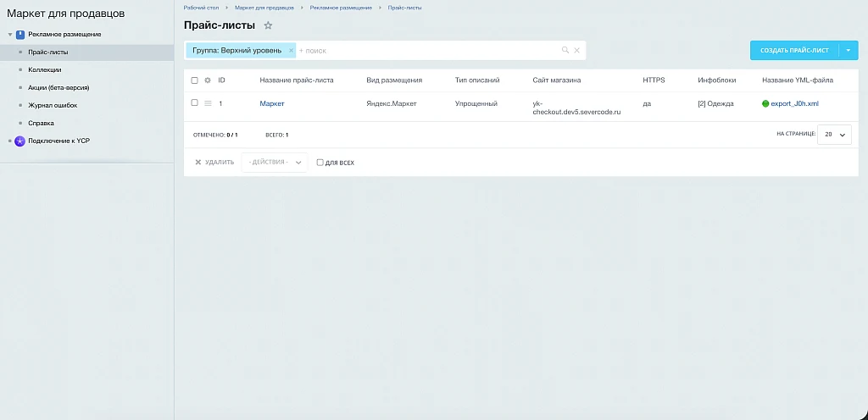Screen dimensions: 868x420
Task: Open the Создать прайс-лист dropdown arrow
Action: (x=849, y=50)
